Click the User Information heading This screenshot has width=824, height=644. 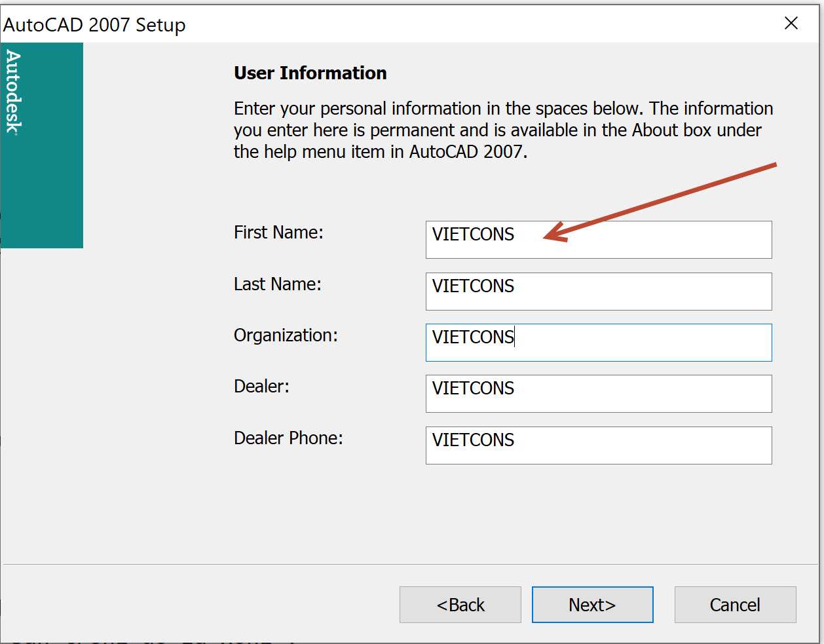pos(310,73)
